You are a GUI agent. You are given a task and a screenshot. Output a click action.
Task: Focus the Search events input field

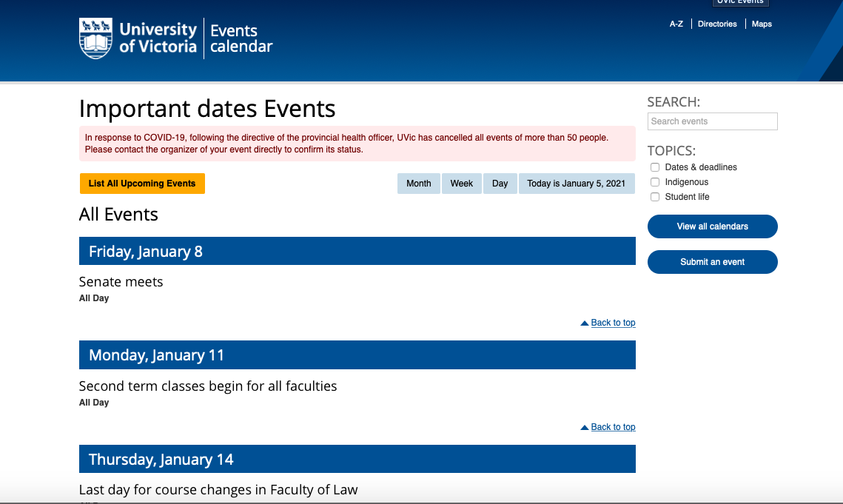pyautogui.click(x=712, y=121)
